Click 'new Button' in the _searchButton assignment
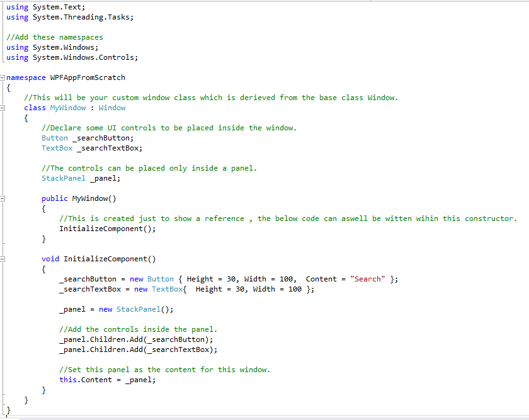The width and height of the screenshot is (529, 420). point(152,280)
